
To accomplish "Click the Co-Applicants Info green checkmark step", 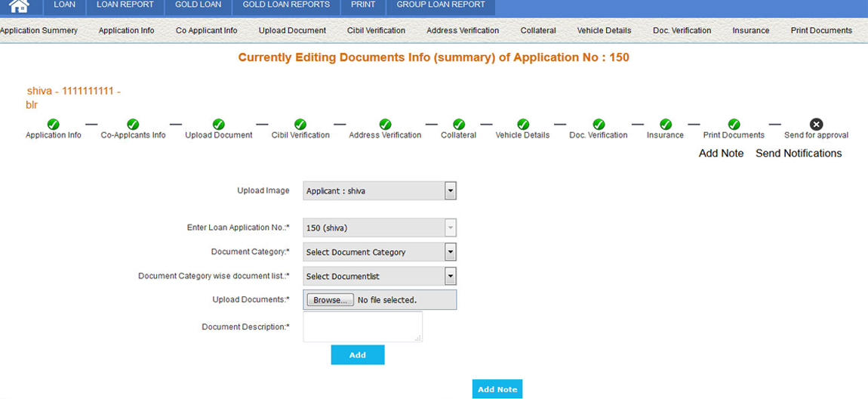I will (x=133, y=125).
